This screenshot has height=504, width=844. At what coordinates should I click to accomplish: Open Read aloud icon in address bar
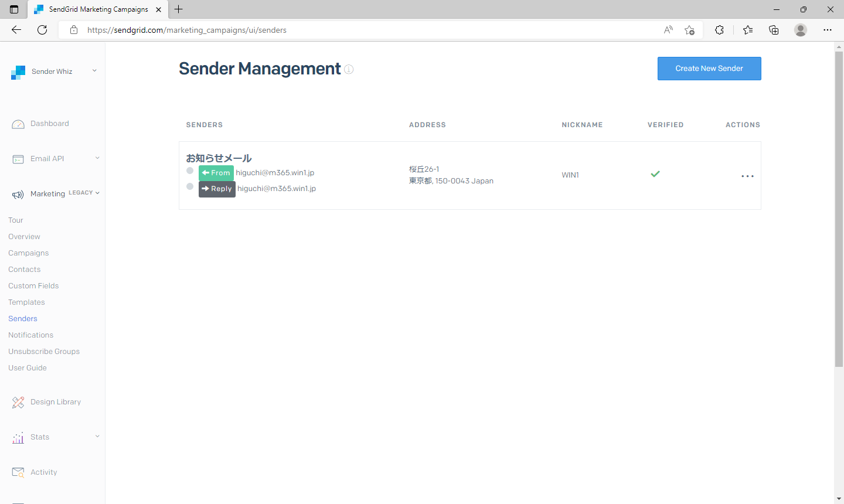click(x=668, y=30)
